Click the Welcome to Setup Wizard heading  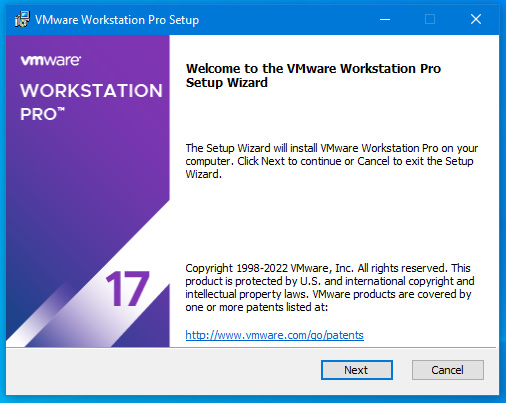coord(313,75)
